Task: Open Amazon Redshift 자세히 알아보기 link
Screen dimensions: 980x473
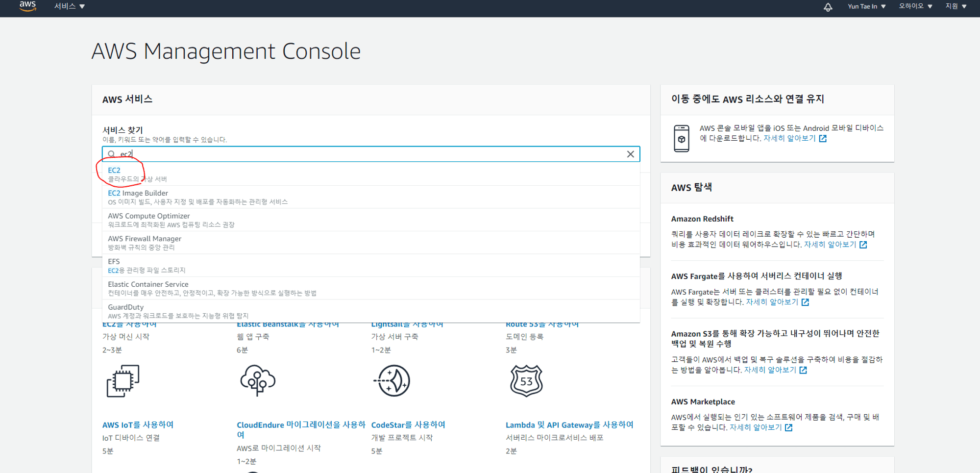Action: 830,244
